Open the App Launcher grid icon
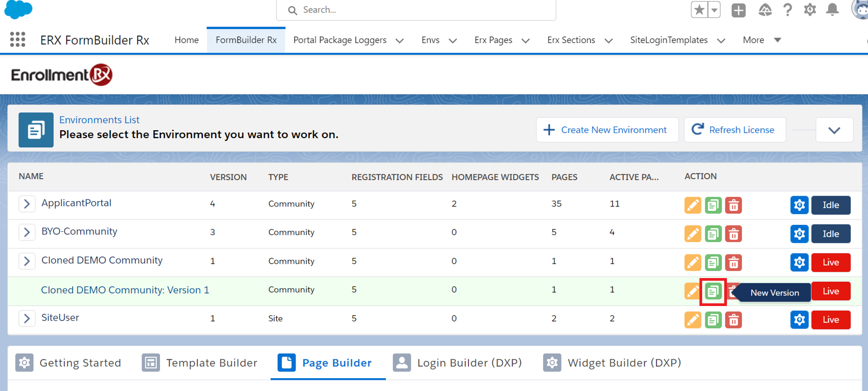 pyautogui.click(x=18, y=40)
